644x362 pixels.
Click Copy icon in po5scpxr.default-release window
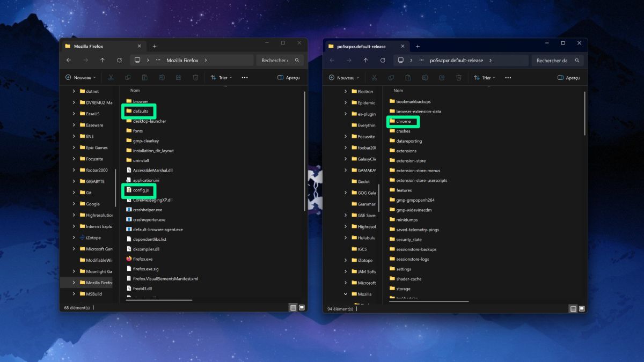pyautogui.click(x=391, y=78)
